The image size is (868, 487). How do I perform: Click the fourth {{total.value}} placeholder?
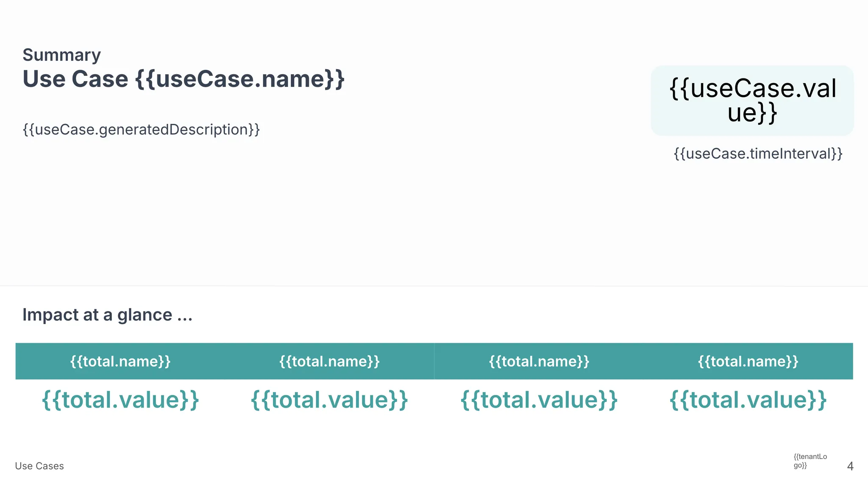(x=748, y=400)
